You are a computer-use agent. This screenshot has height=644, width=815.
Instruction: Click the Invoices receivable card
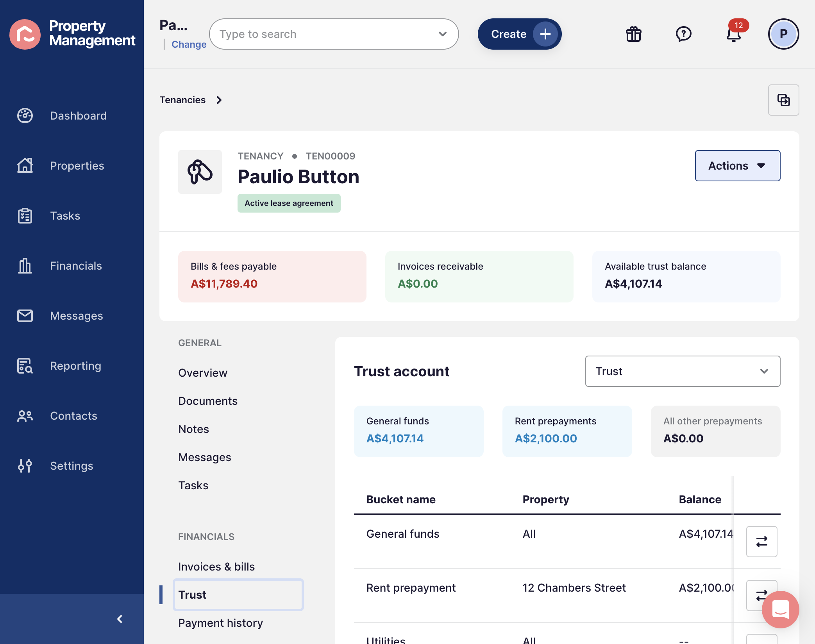[479, 277]
